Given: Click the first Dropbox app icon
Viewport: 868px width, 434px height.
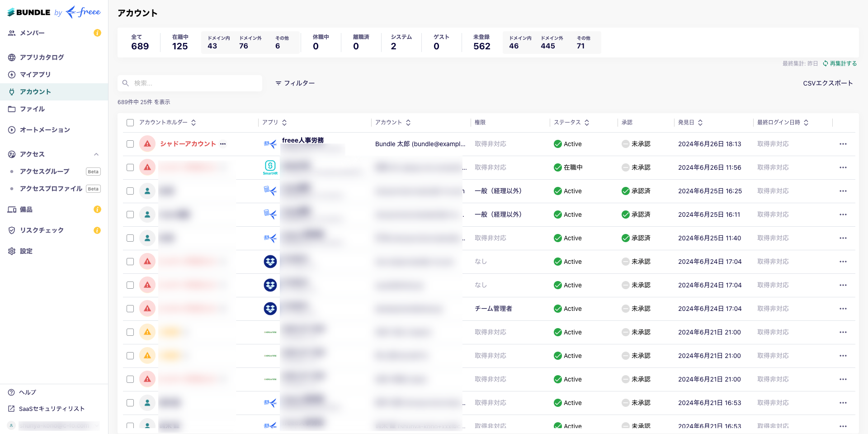Looking at the screenshot, I should click(270, 262).
